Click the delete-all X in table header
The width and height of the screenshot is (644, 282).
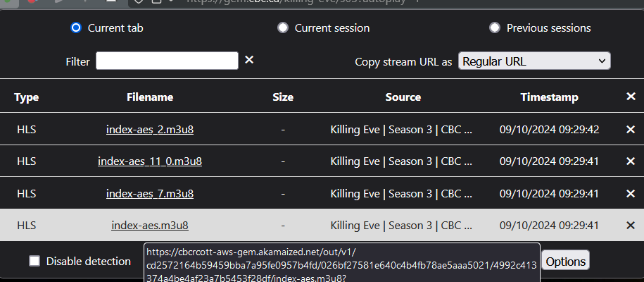631,97
